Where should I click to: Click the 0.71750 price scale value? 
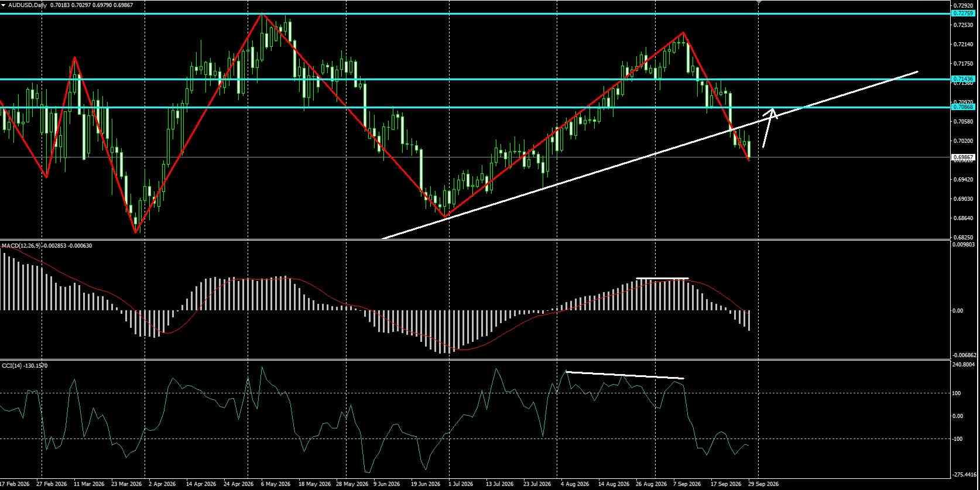(963, 64)
